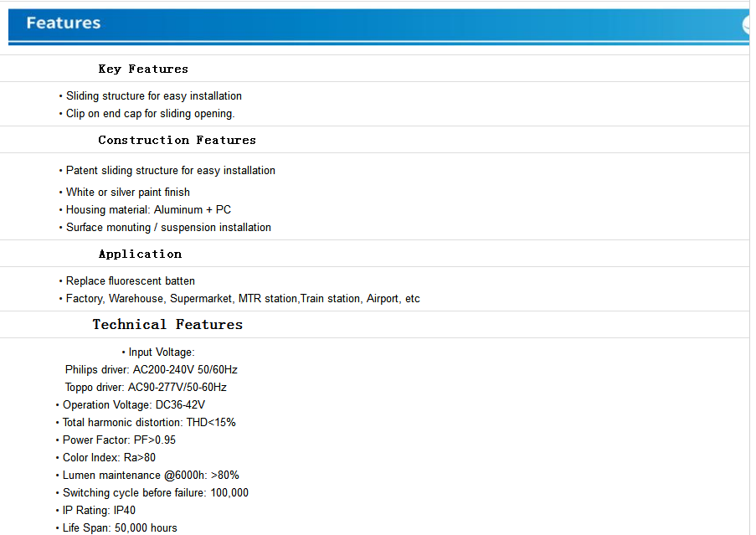Click 'Clip on end cap' bullet text
756x535 pixels.
point(150,114)
